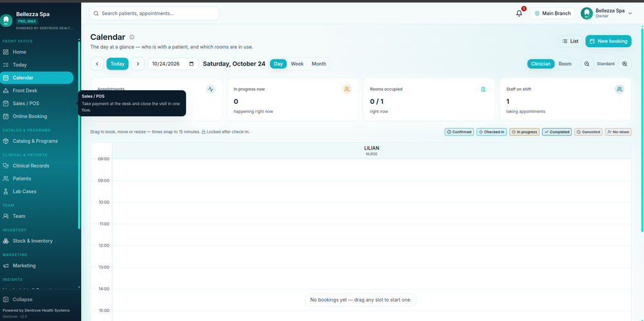Screen dimensions: 644x321
Task: Click the Collapse sidebar icon
Action: pos(6,300)
